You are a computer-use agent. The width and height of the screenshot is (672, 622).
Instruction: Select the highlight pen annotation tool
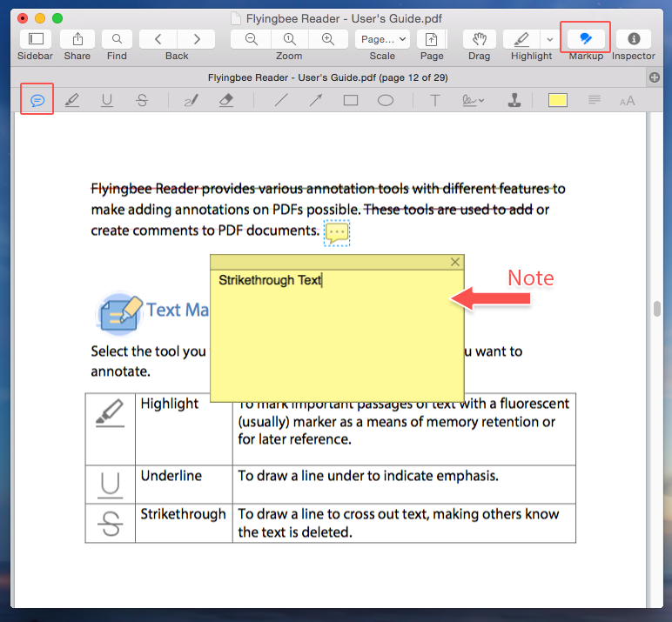coord(72,101)
